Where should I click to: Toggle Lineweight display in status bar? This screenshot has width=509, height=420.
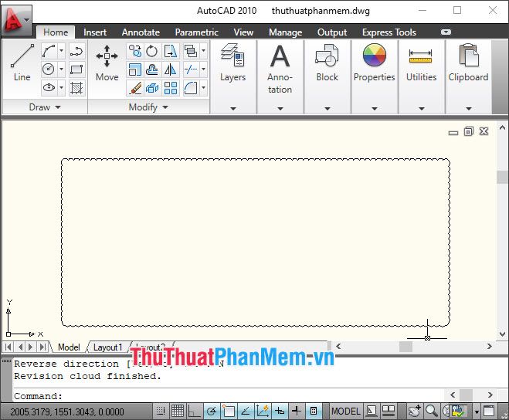[297, 411]
